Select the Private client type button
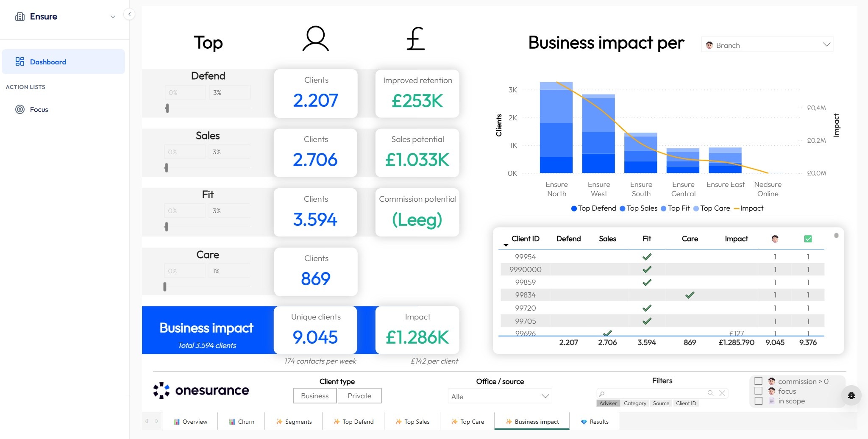The height and width of the screenshot is (439, 868). (x=359, y=395)
